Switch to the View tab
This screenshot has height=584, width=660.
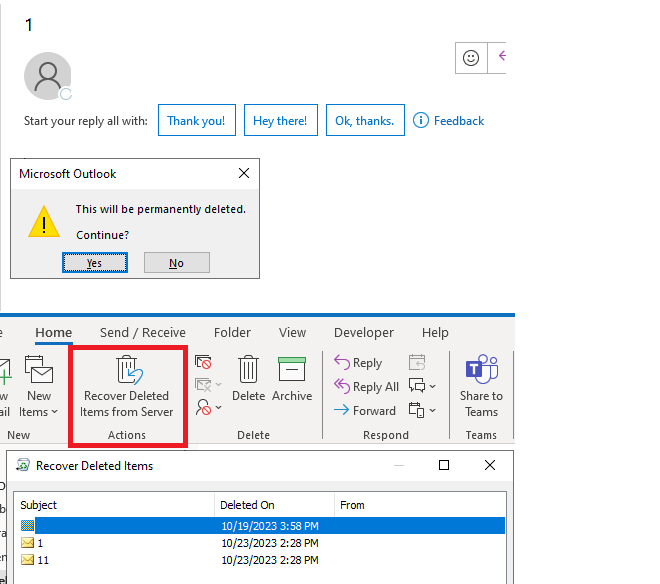click(292, 333)
